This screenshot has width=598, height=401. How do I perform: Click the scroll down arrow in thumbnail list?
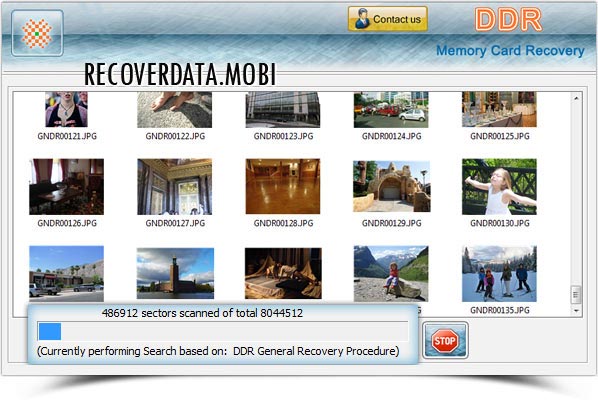[x=576, y=311]
